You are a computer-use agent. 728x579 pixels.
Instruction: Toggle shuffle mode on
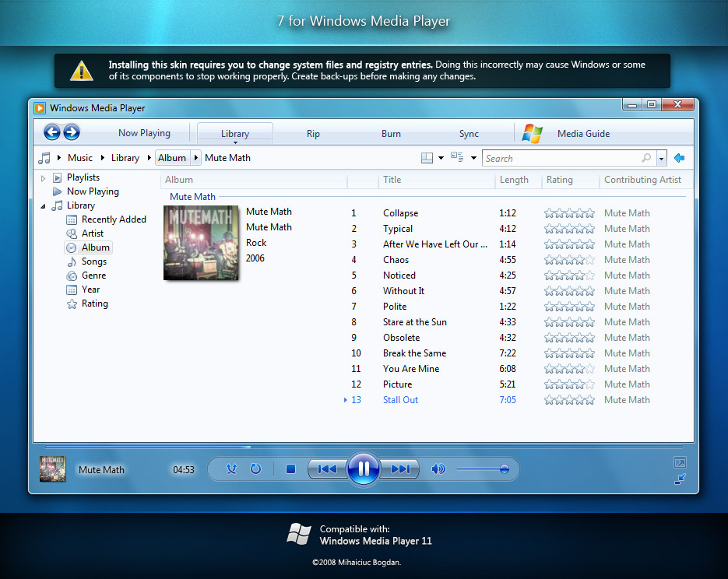231,468
